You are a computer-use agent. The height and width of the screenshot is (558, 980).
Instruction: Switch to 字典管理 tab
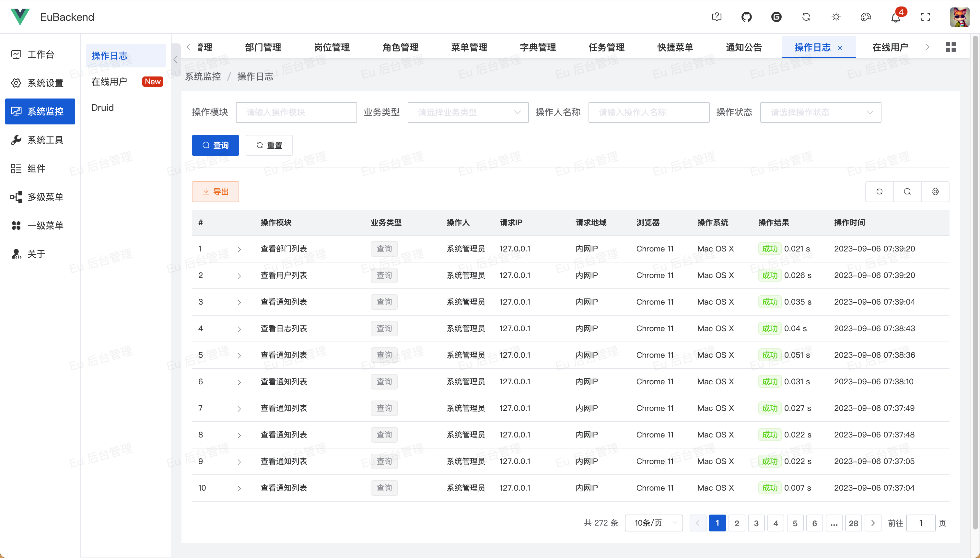[538, 48]
